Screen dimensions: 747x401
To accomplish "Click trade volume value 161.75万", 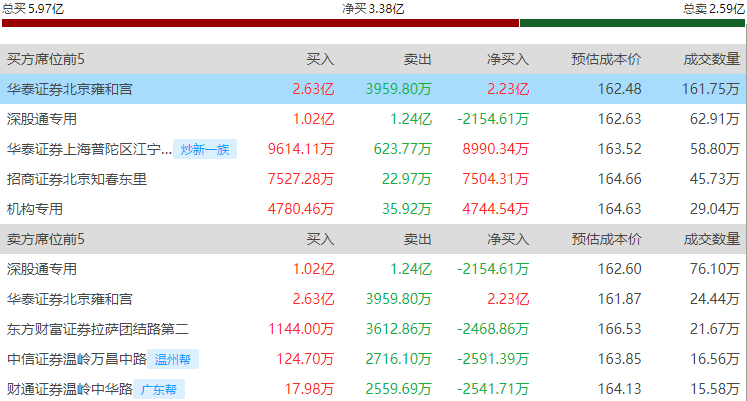I will pos(710,89).
